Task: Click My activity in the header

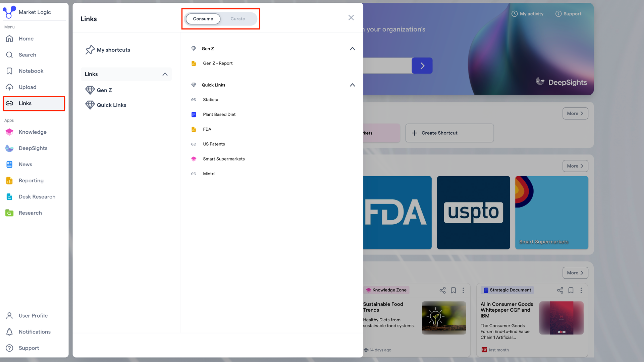Action: point(527,14)
